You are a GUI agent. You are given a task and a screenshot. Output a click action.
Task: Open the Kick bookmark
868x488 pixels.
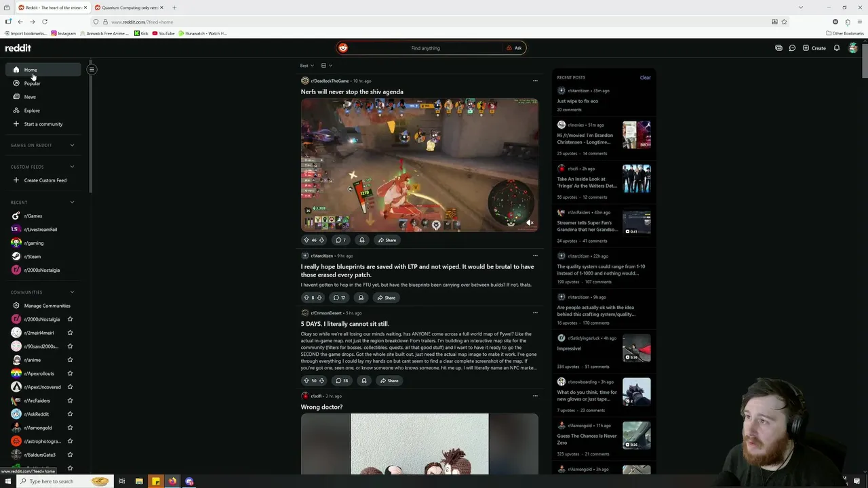click(141, 33)
